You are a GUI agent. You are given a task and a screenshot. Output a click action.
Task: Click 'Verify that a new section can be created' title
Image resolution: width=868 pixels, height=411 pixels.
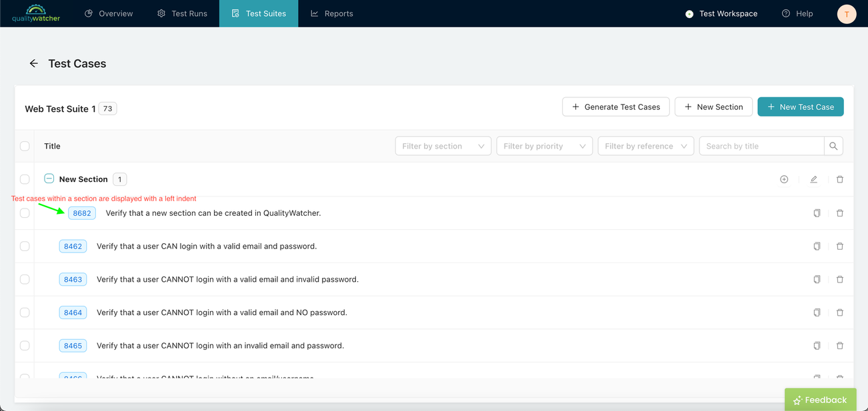[213, 213]
